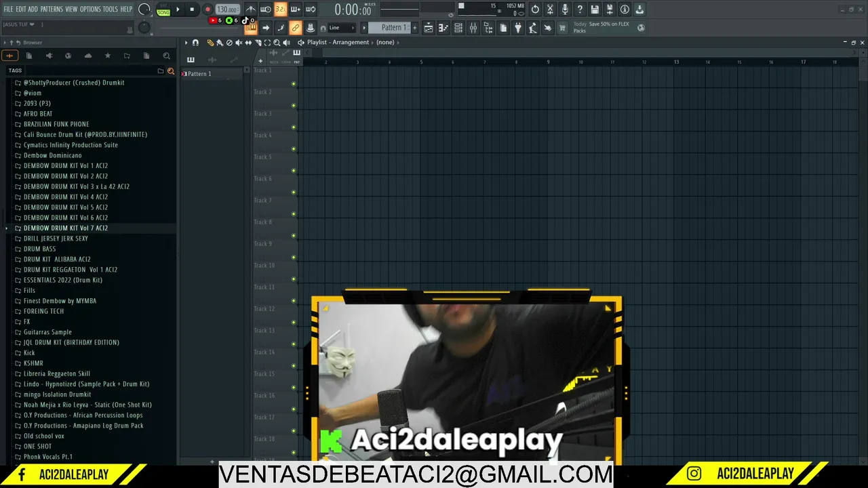Toggle the 3.2.1 countdown before recording

click(281, 9)
